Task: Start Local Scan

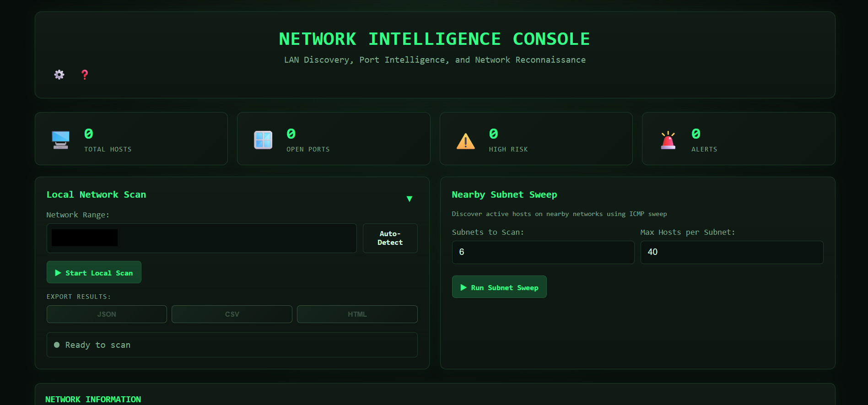Action: point(94,272)
